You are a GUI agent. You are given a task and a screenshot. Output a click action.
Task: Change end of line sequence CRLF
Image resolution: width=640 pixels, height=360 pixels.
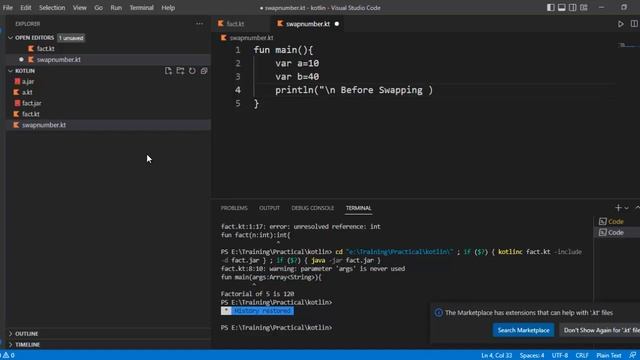[582, 355]
